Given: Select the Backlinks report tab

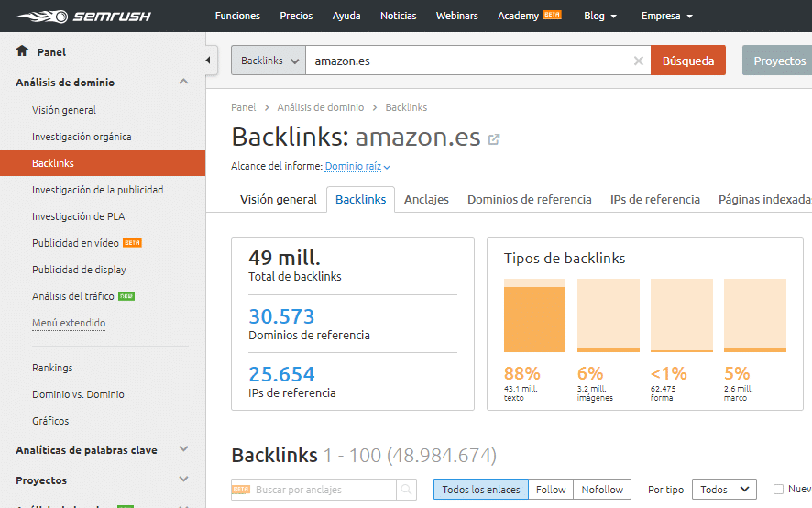Looking at the screenshot, I should (x=360, y=200).
